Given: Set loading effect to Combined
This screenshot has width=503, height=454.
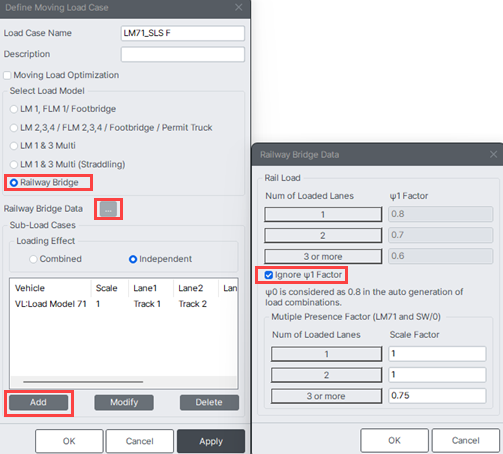Looking at the screenshot, I should (x=33, y=259).
